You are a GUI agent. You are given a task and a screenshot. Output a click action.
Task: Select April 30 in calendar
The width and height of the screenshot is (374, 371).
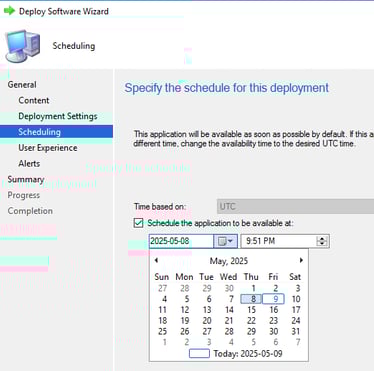(x=229, y=288)
